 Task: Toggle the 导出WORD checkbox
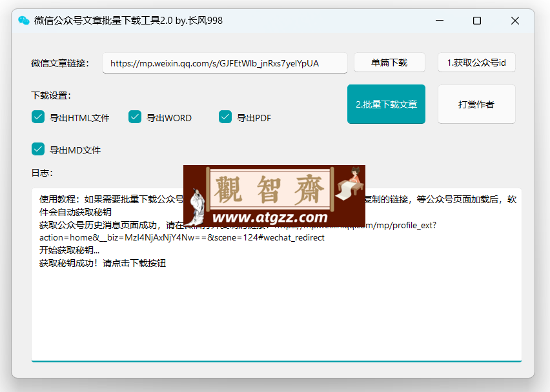135,117
